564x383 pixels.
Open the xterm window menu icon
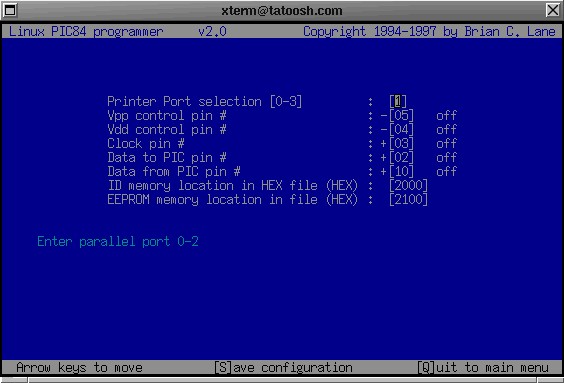pyautogui.click(x=10, y=10)
